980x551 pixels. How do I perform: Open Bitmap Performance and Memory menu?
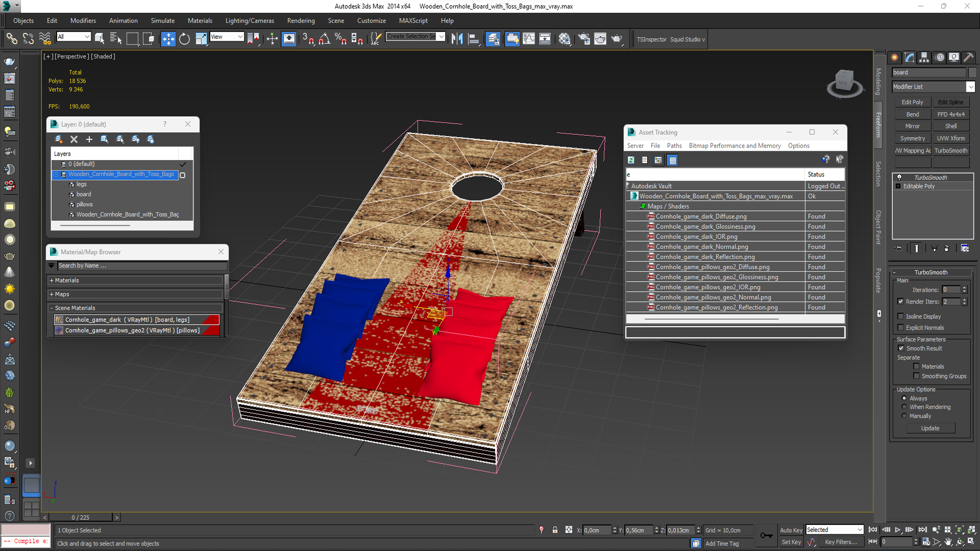[734, 145]
